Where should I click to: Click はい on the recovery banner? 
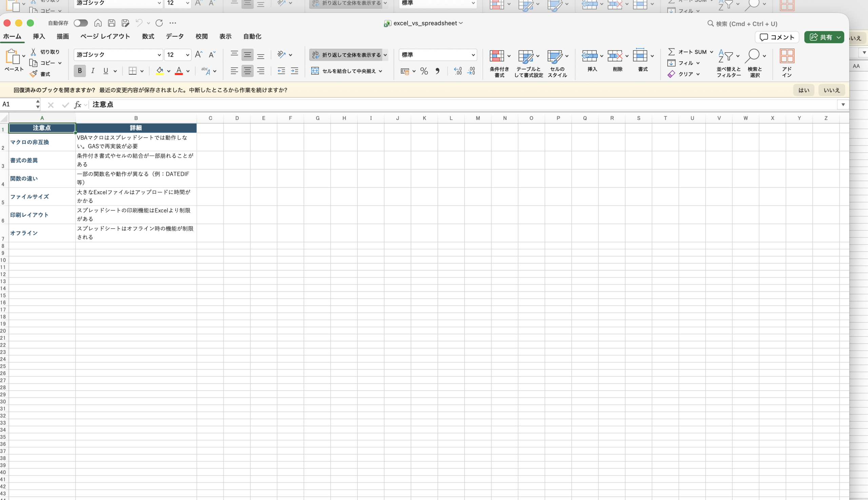coord(803,90)
